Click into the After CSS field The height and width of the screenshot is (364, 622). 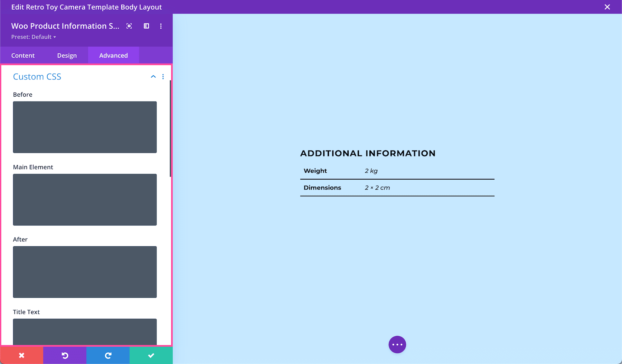(85, 272)
